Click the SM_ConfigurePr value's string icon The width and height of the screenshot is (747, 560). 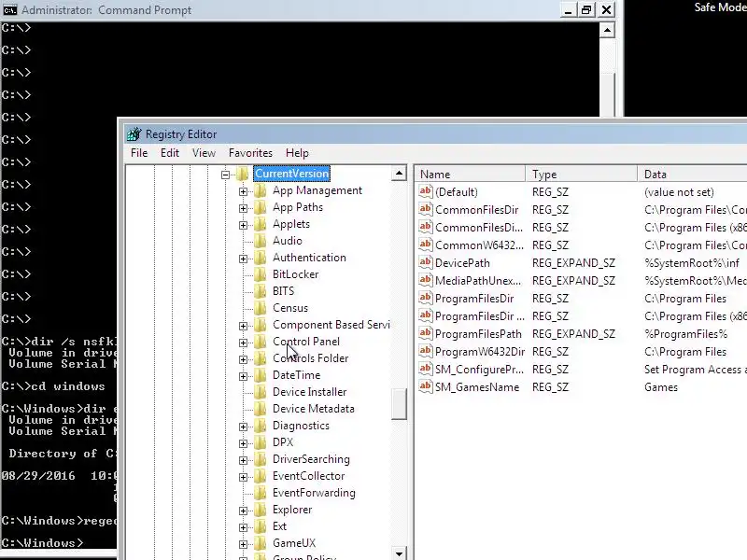426,369
